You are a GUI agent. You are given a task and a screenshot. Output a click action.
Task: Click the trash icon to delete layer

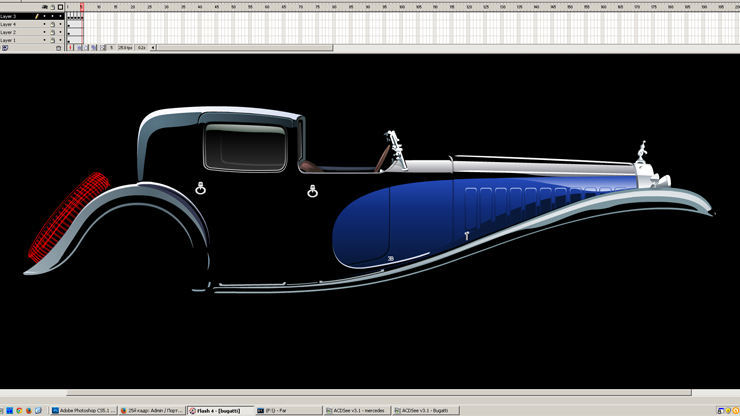(59, 48)
